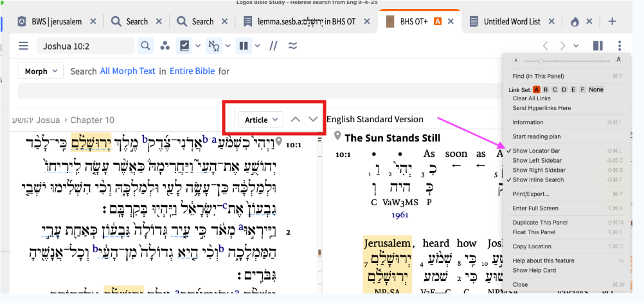Close the Untitled Word List tab

click(551, 21)
